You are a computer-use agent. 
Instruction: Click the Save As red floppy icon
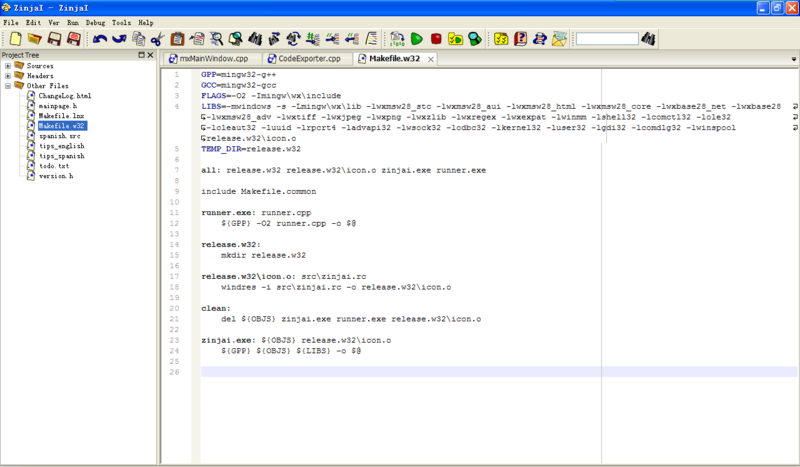pos(74,39)
